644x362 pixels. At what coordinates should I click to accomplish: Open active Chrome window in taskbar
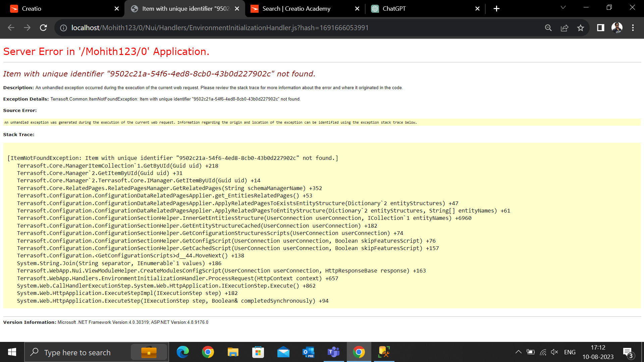coord(359,352)
